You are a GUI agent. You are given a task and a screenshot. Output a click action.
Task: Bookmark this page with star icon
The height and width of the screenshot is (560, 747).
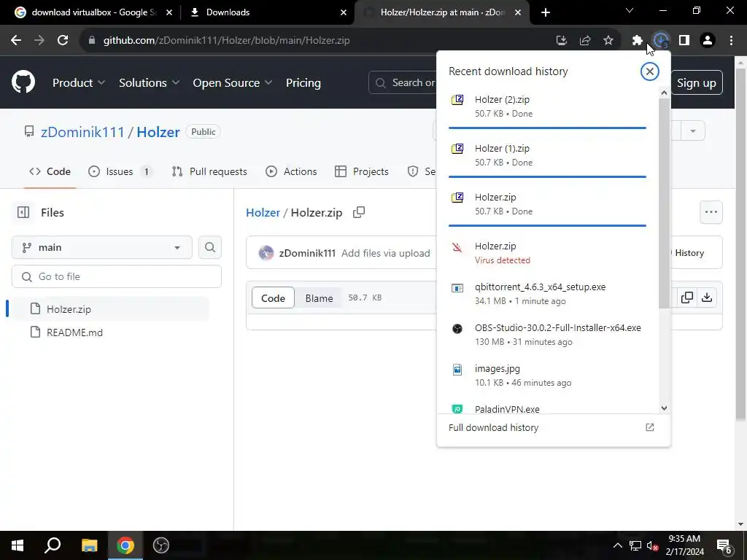pyautogui.click(x=608, y=41)
